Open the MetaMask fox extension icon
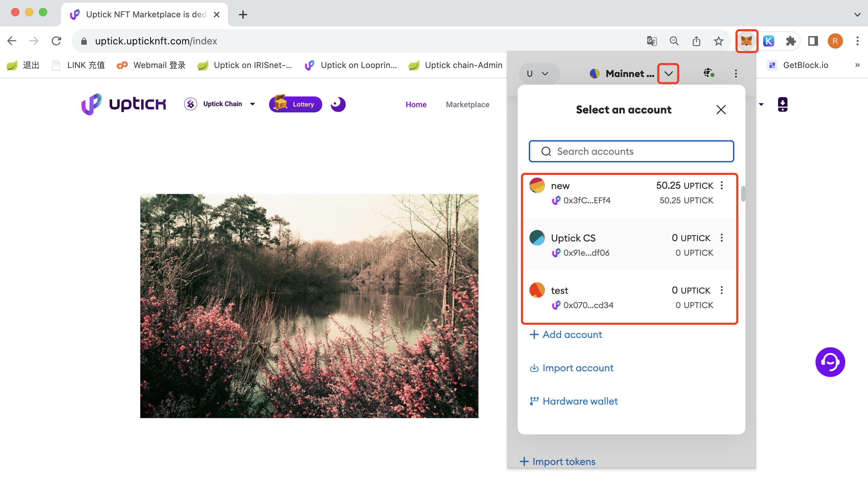Screen dimensions: 868x483 point(746,41)
